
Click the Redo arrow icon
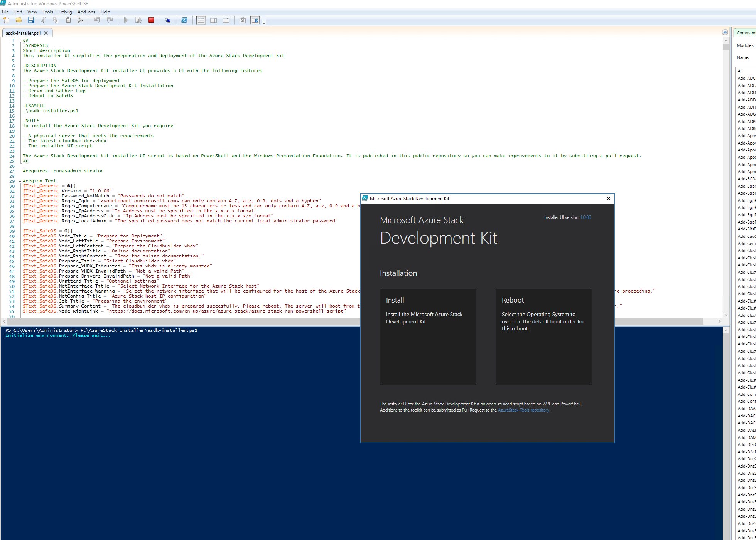click(110, 20)
